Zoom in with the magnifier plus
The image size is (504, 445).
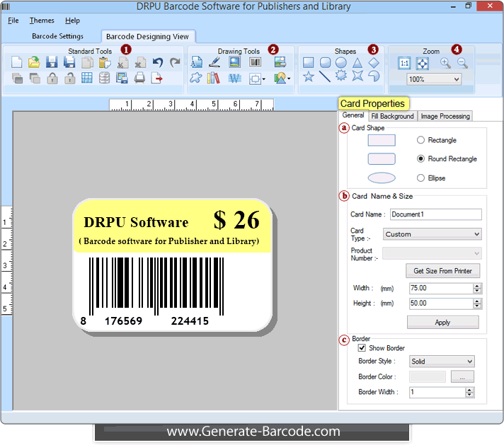click(x=445, y=63)
